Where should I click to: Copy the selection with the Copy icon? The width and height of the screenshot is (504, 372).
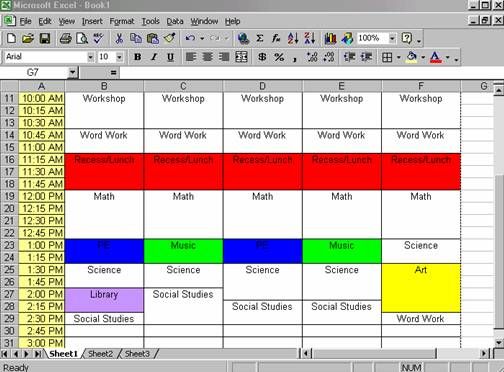(136, 38)
